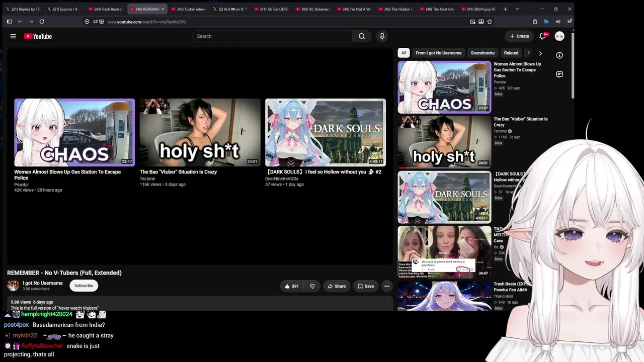
Task: Select From I got No Username chip
Action: coord(438,53)
